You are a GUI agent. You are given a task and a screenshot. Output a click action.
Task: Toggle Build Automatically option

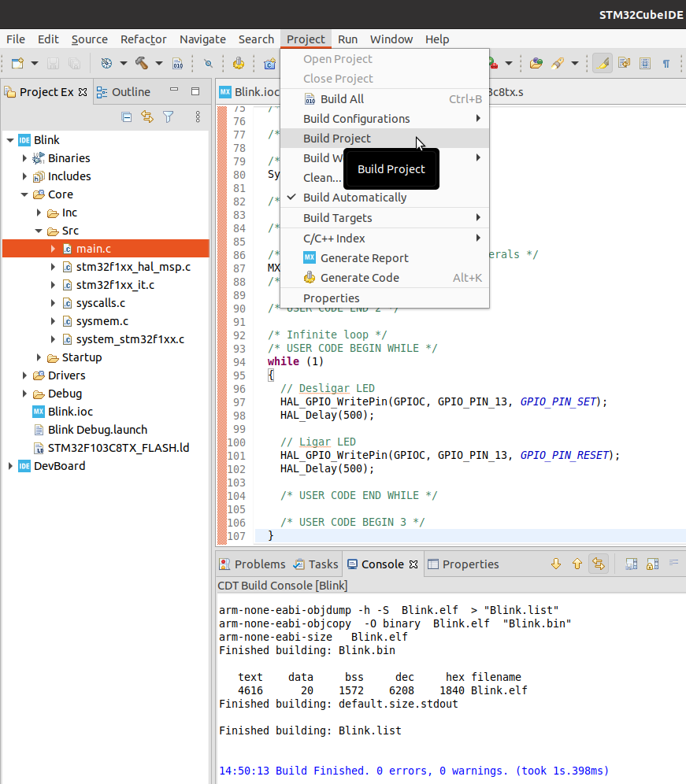click(385, 198)
